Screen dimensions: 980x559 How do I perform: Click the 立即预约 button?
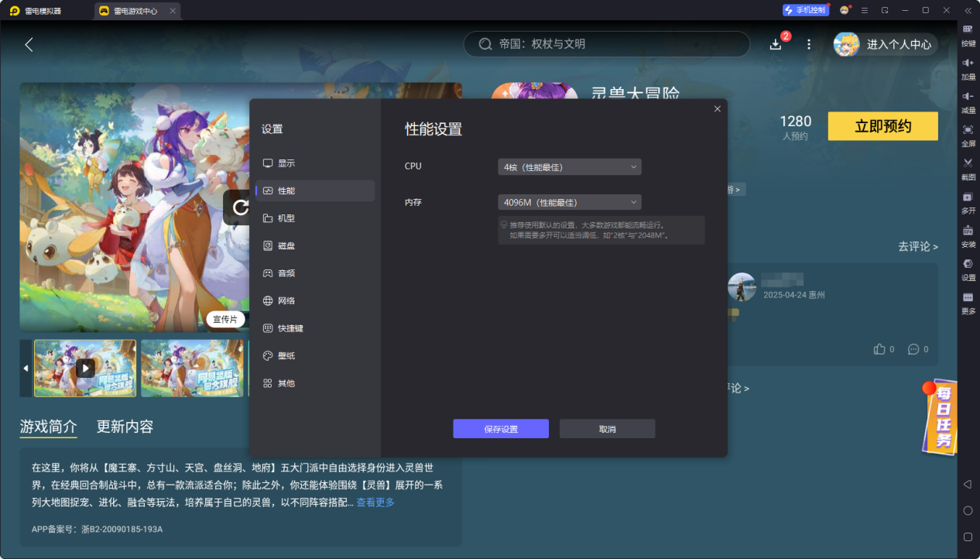(x=882, y=126)
